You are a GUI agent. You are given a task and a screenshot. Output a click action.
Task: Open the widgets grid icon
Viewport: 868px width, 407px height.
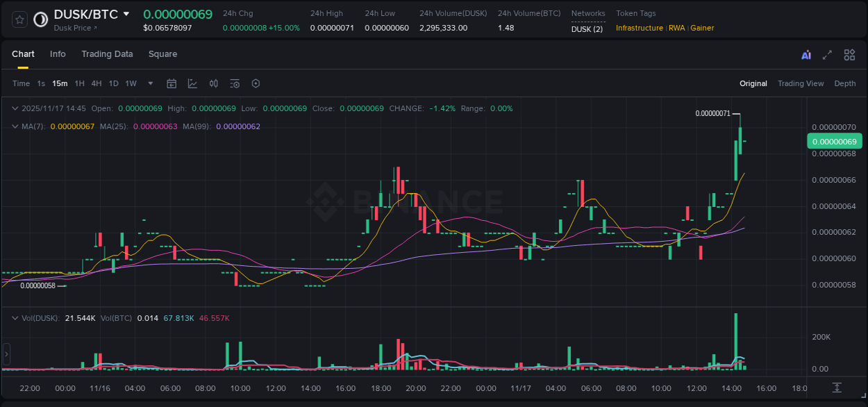(849, 54)
